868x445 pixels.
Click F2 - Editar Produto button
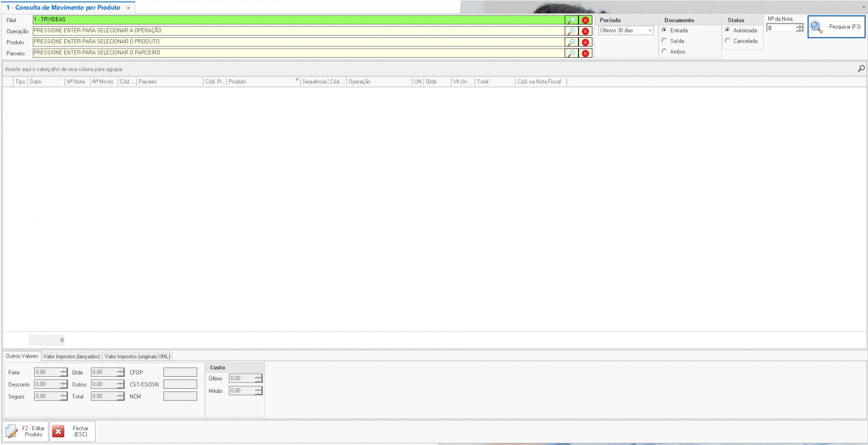click(x=26, y=432)
